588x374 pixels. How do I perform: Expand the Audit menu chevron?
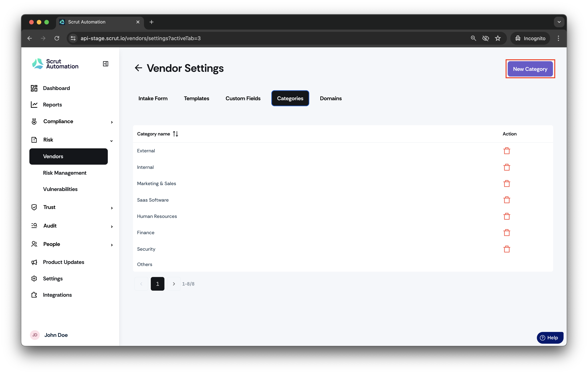[112, 226]
